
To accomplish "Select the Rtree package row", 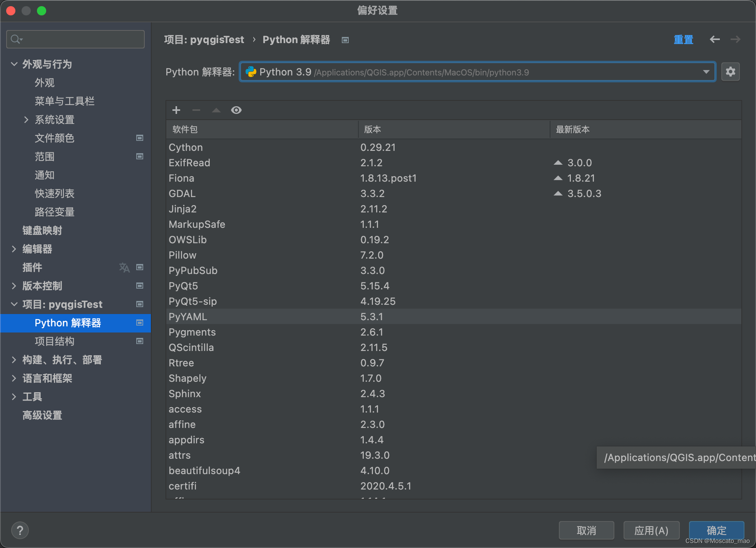I will click(x=453, y=363).
